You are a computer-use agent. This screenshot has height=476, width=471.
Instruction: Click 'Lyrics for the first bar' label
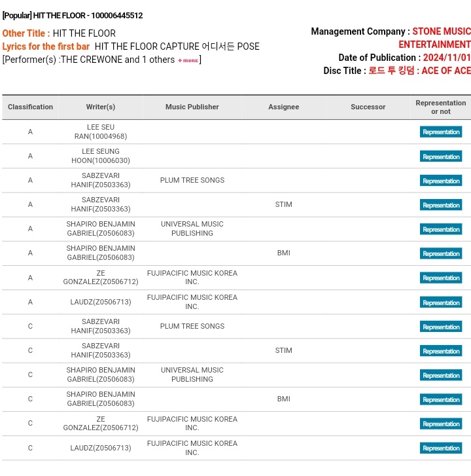46,46
